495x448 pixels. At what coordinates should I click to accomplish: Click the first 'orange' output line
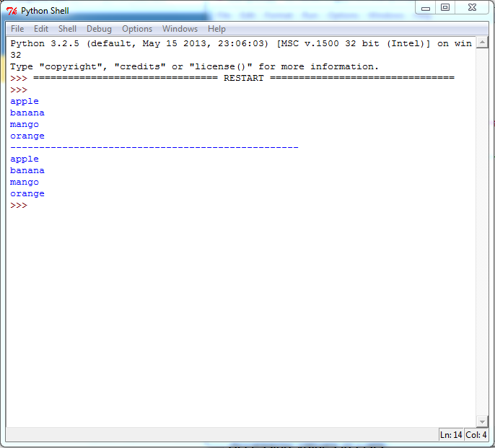(x=27, y=136)
